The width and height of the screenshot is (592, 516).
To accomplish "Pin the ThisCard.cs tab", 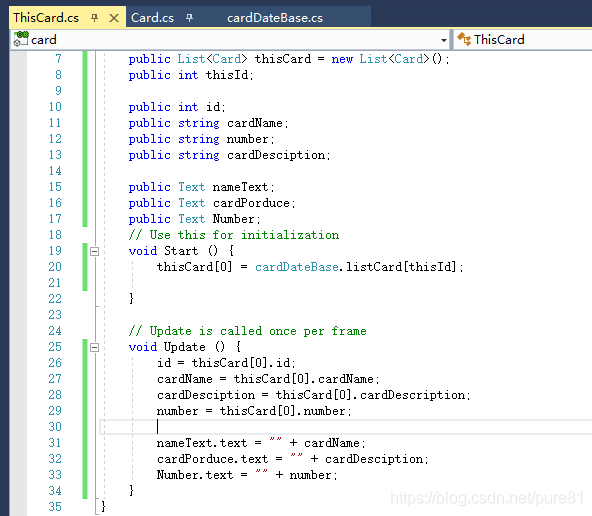I will (94, 17).
